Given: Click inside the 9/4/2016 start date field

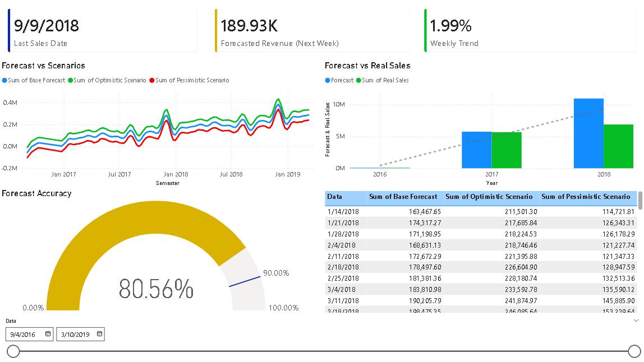Looking at the screenshot, I should [x=22, y=333].
